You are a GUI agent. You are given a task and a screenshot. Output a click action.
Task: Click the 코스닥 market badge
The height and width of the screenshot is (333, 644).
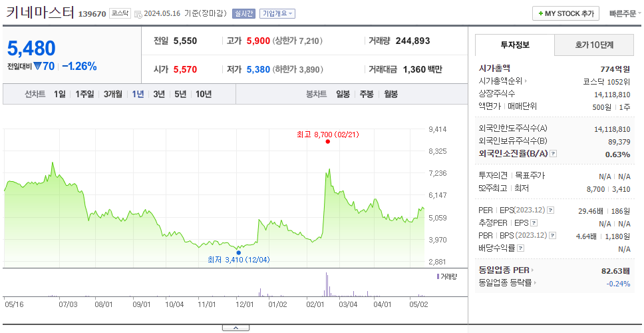[x=120, y=13]
